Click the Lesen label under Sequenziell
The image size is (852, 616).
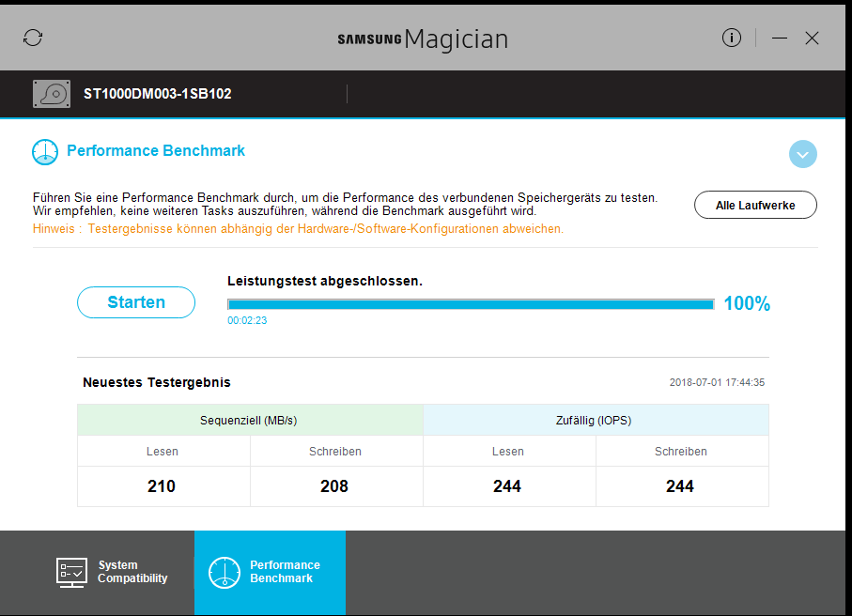pyautogui.click(x=162, y=452)
